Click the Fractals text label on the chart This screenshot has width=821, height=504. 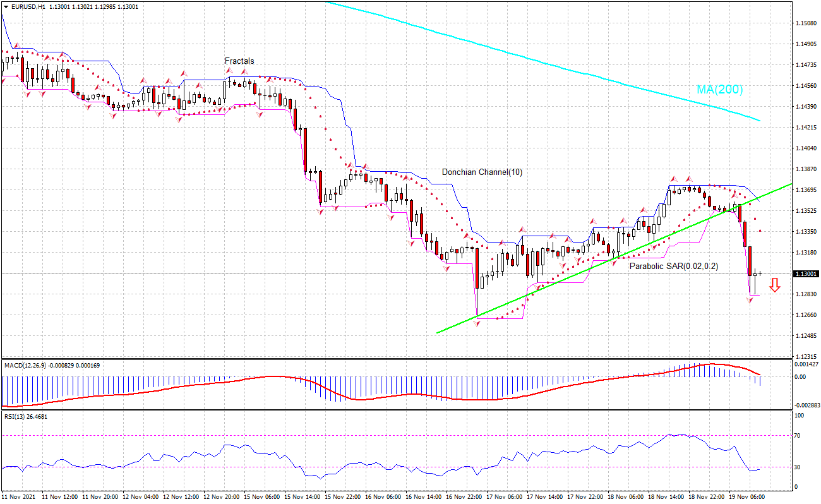pos(239,61)
